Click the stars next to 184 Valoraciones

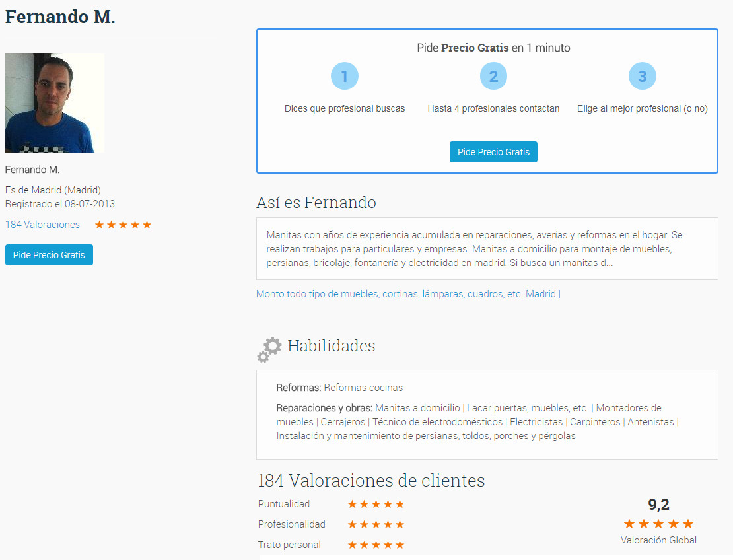(x=123, y=225)
